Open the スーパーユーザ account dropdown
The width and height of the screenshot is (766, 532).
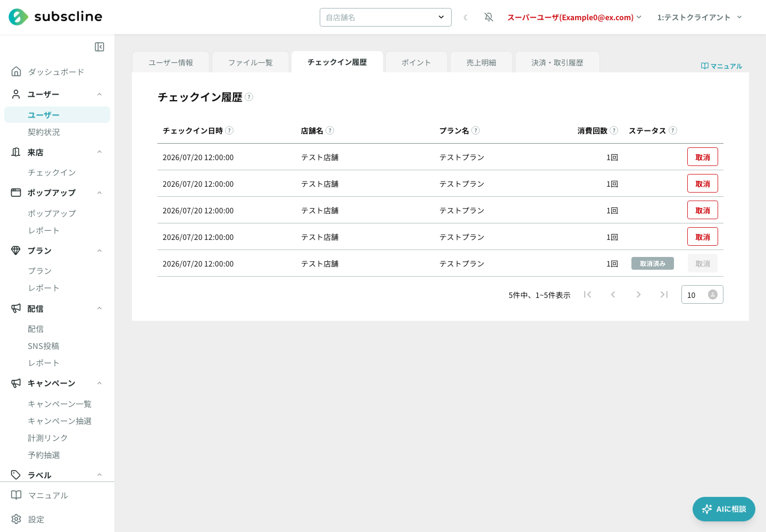tap(574, 18)
